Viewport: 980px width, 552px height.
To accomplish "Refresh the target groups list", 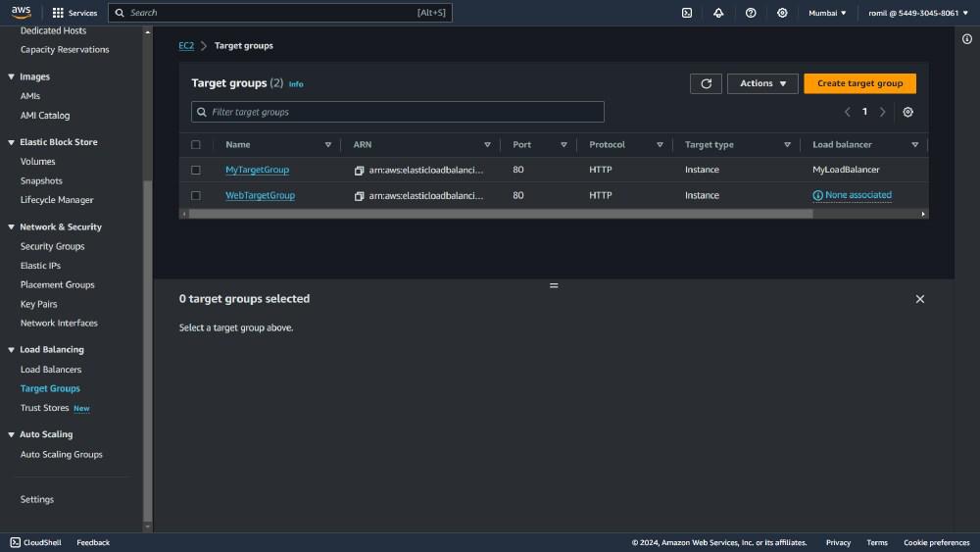I will [706, 83].
